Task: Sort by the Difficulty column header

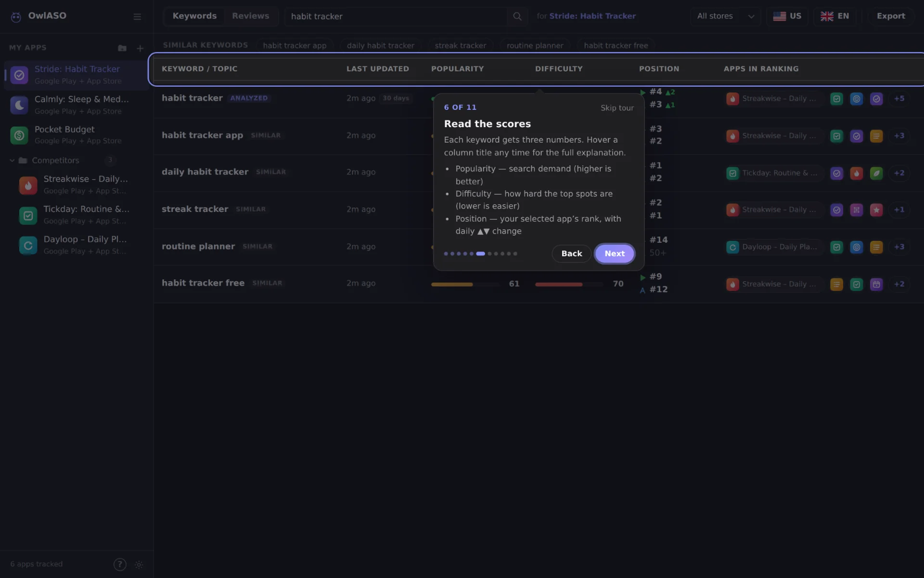Action: (x=559, y=69)
